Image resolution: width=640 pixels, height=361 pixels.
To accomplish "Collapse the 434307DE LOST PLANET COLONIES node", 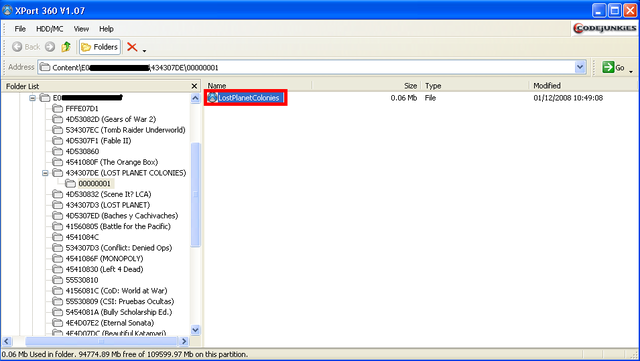I will point(45,173).
